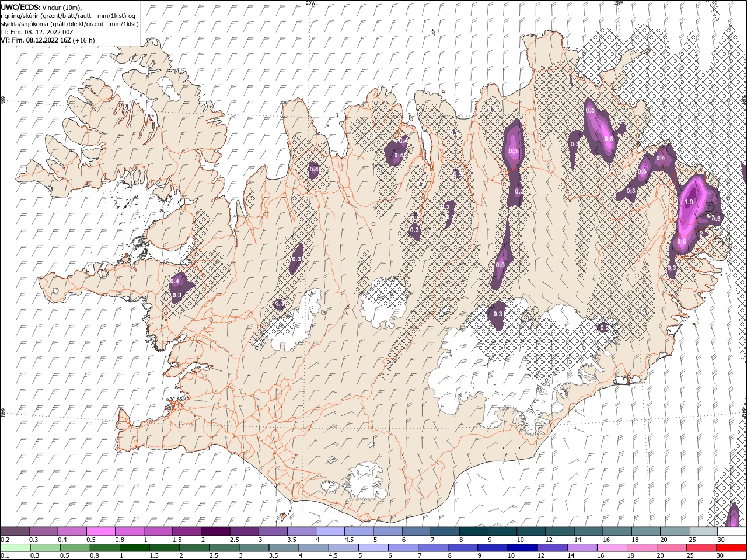This screenshot has width=747, height=560.
Task: Select top-row snow swatch between 2.5 and 3
Action: pyautogui.click(x=244, y=531)
